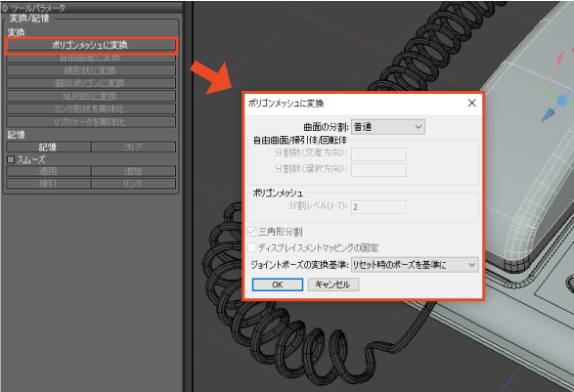The width and height of the screenshot is (574, 392).
Task: Click the リンク形状を実体化 button
Action: click(x=90, y=109)
